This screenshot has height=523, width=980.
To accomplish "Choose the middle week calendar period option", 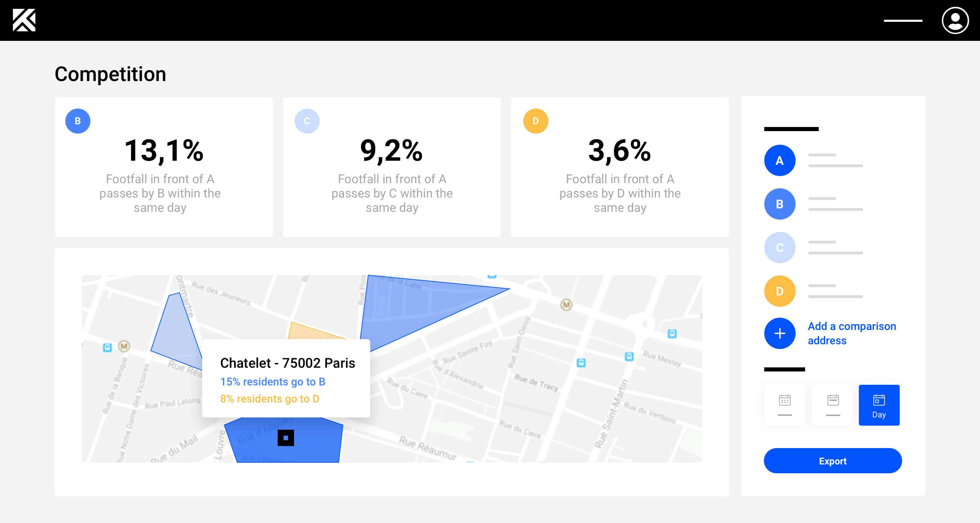I will (833, 405).
